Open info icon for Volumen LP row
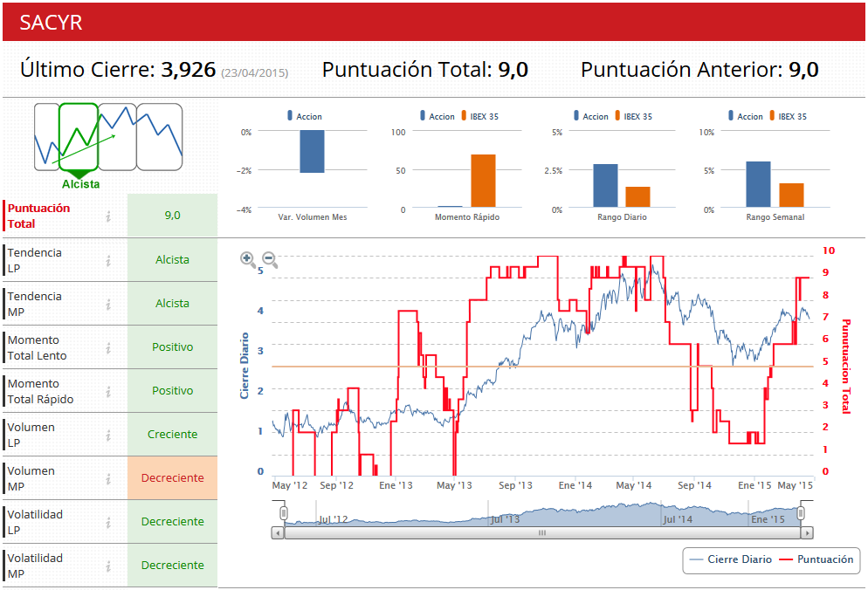The image size is (868, 590). click(x=108, y=435)
